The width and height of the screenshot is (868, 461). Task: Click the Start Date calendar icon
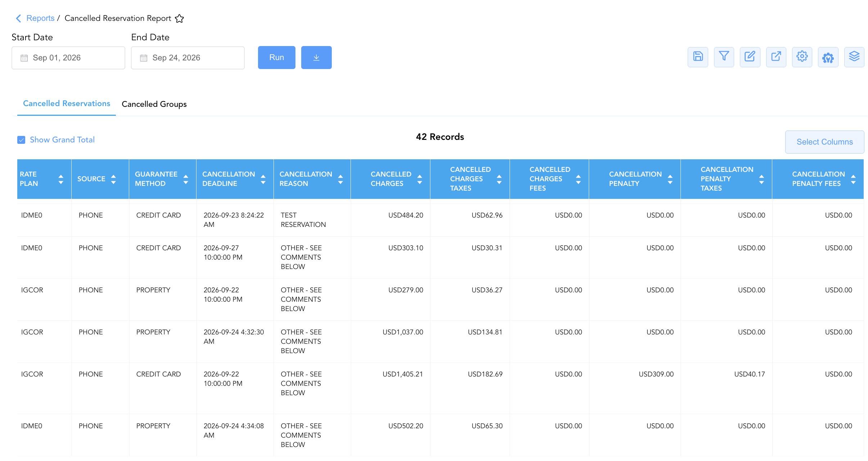pyautogui.click(x=24, y=58)
